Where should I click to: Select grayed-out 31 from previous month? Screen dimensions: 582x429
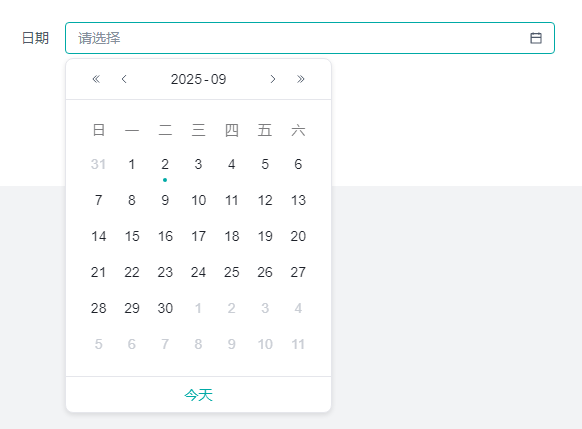[x=98, y=164]
